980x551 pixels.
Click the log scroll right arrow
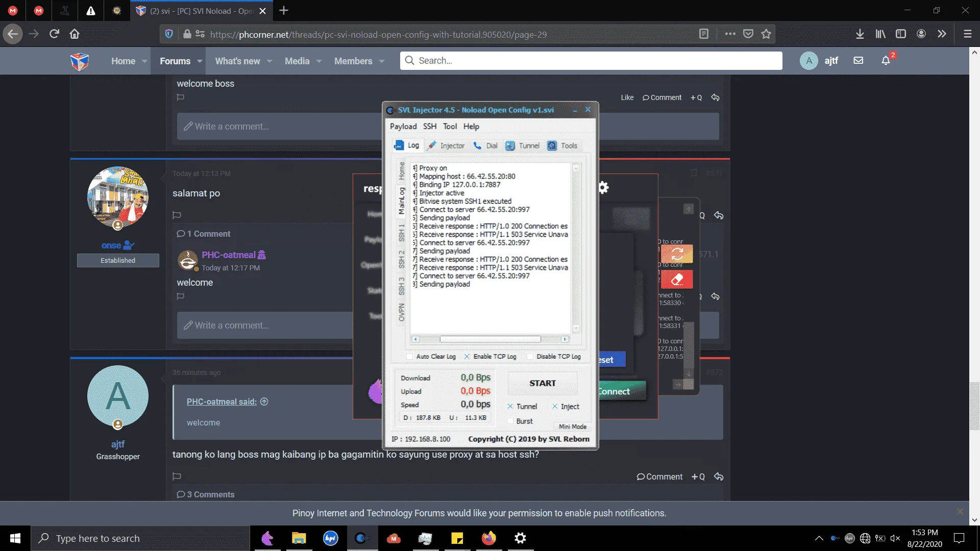tap(565, 339)
